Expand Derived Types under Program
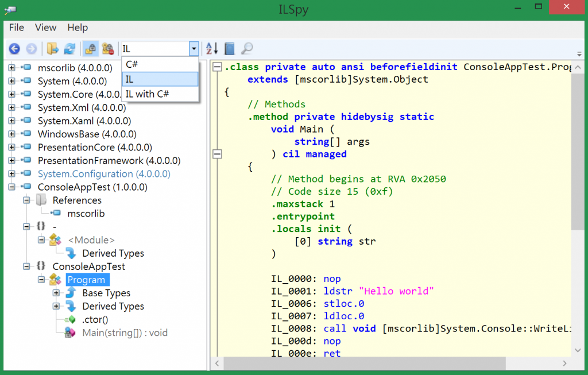The width and height of the screenshot is (588, 375). coord(56,306)
